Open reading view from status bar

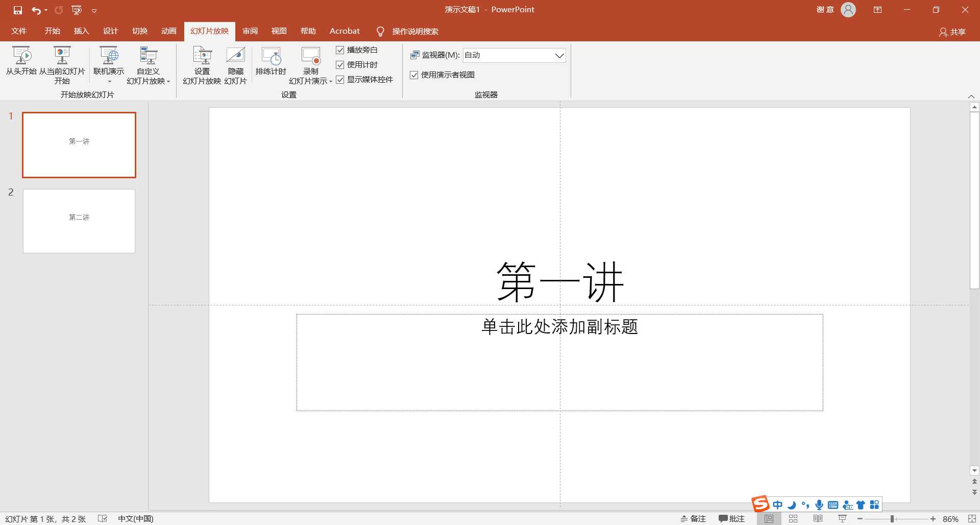818,519
